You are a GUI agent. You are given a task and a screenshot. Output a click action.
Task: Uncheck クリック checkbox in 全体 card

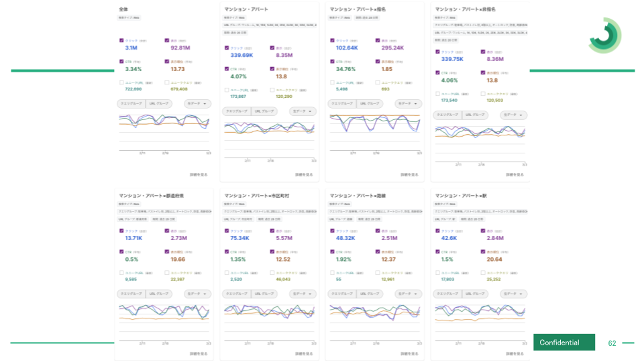[x=121, y=41]
